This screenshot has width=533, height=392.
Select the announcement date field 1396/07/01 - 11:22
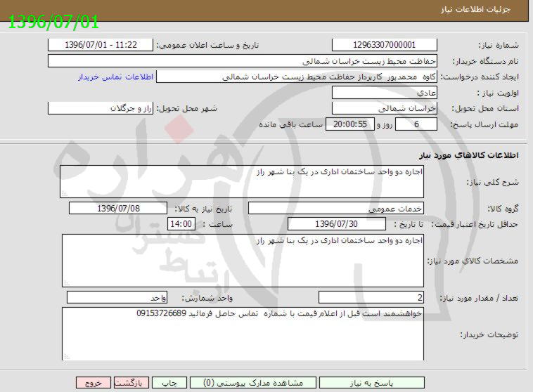[101, 45]
